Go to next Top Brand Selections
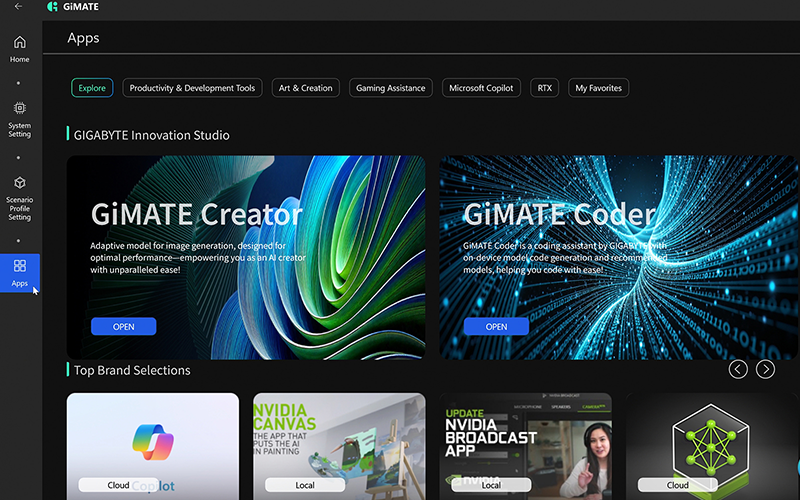This screenshot has width=800, height=500. point(765,369)
